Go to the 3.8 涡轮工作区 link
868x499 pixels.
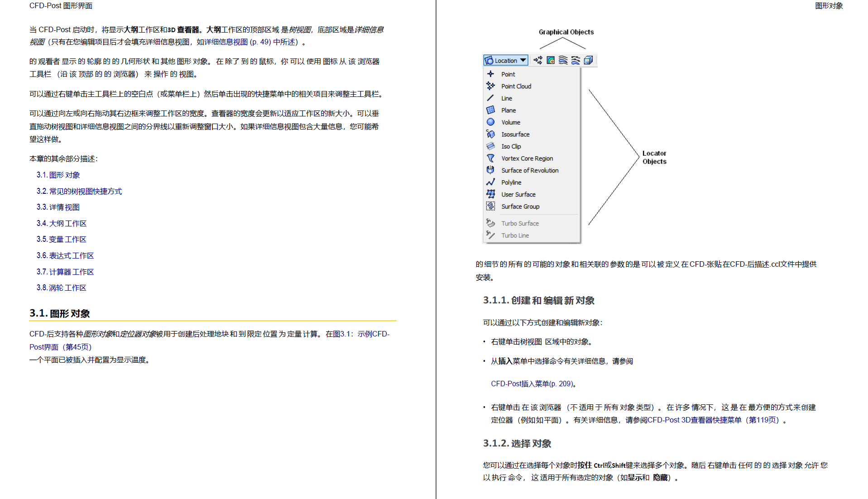click(x=61, y=288)
